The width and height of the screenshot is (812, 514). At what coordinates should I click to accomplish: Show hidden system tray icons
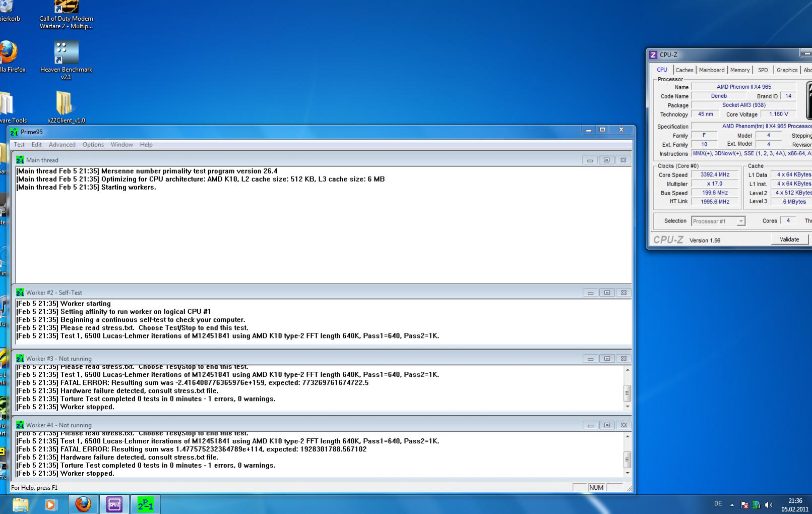(x=732, y=504)
